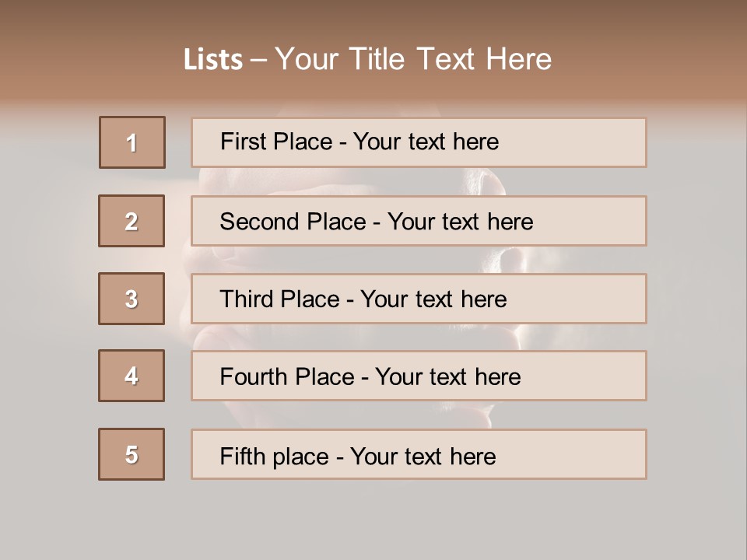Click the word "Fifth" in the list

click(x=242, y=456)
